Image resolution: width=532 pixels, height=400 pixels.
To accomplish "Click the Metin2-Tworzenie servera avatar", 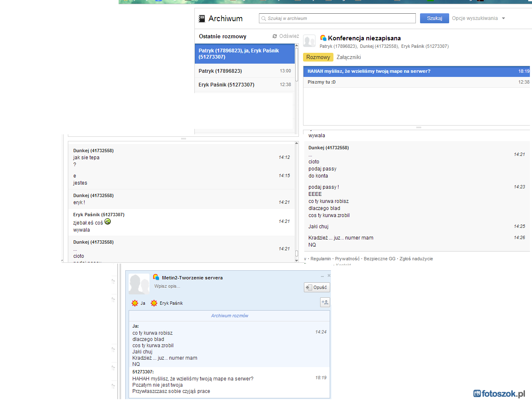I will (x=139, y=284).
